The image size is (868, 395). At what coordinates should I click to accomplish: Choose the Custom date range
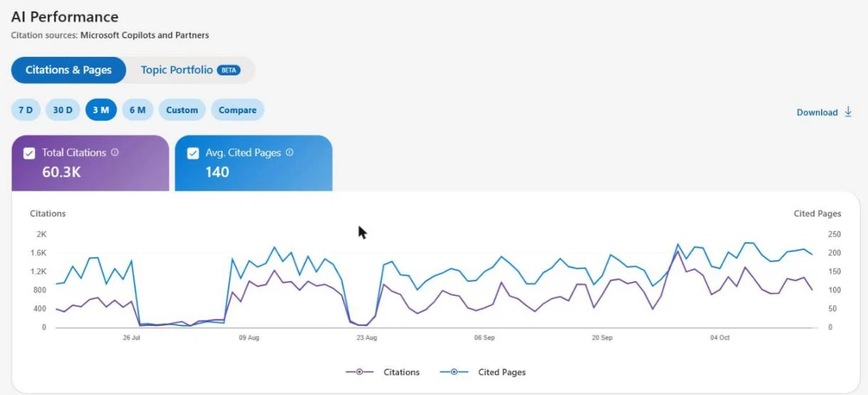[182, 110]
